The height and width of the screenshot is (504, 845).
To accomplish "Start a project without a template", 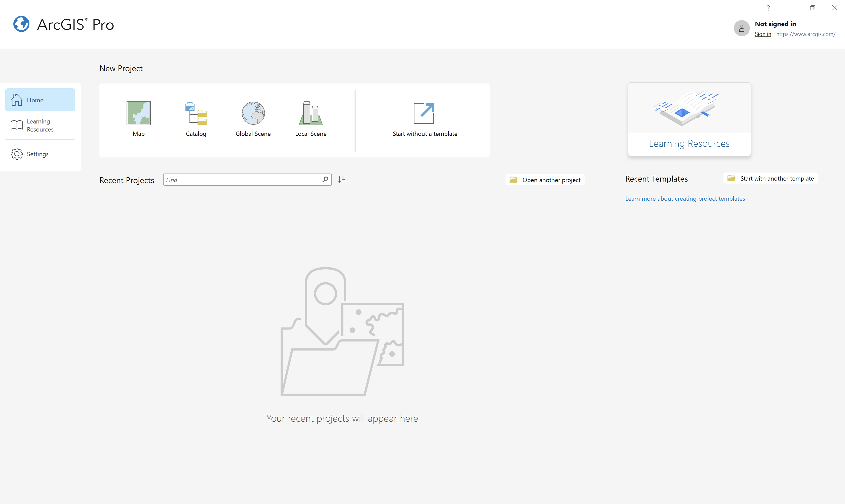I will (x=425, y=120).
